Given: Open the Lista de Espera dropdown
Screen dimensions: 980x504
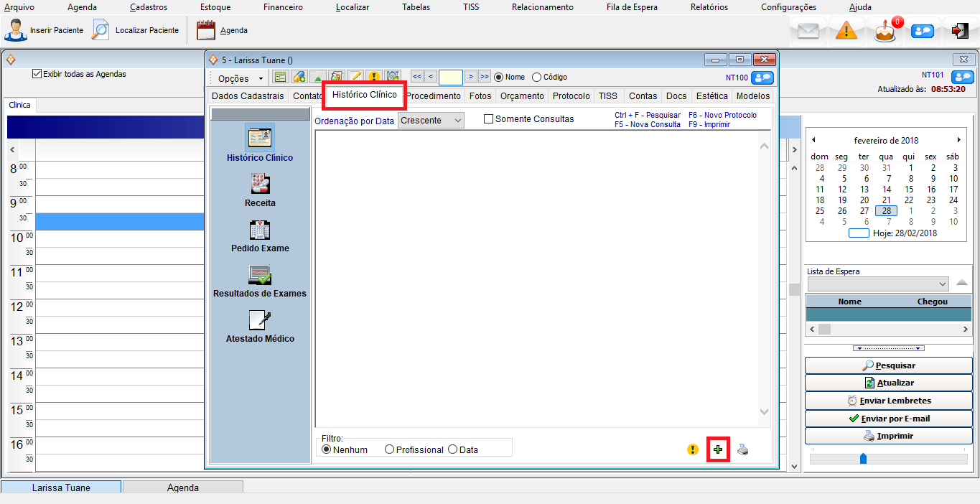Looking at the screenshot, I should 877,284.
